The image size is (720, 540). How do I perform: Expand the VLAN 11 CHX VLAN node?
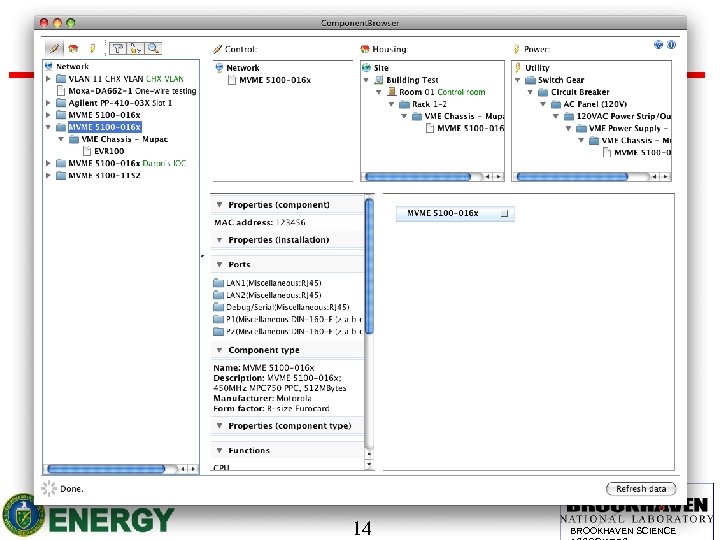point(48,79)
